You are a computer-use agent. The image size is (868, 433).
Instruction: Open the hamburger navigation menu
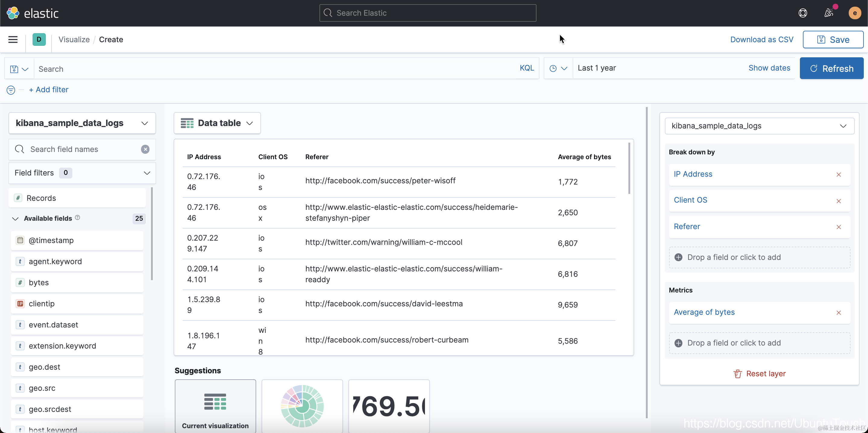pos(13,40)
